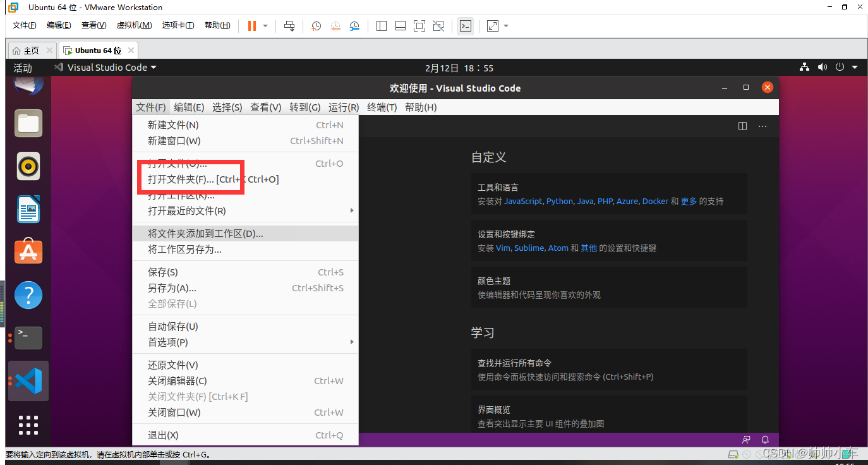Click the Ubuntu volume speaker icon
Viewport: 868px width, 465px height.
pos(822,68)
